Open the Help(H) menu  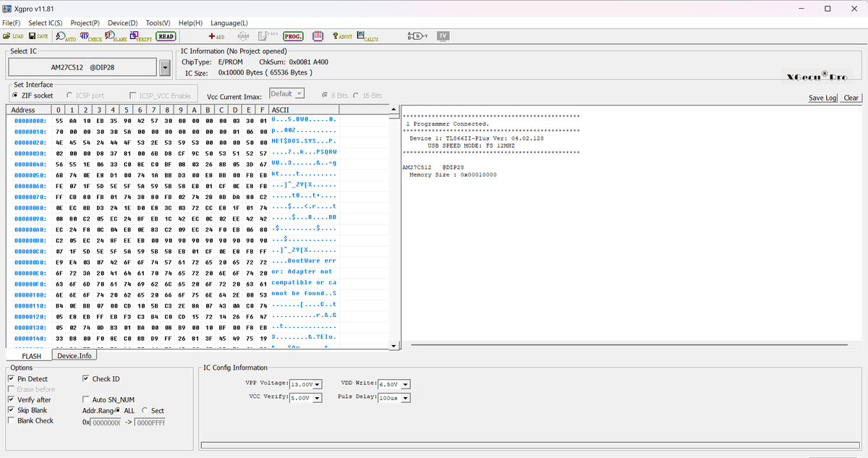point(191,23)
